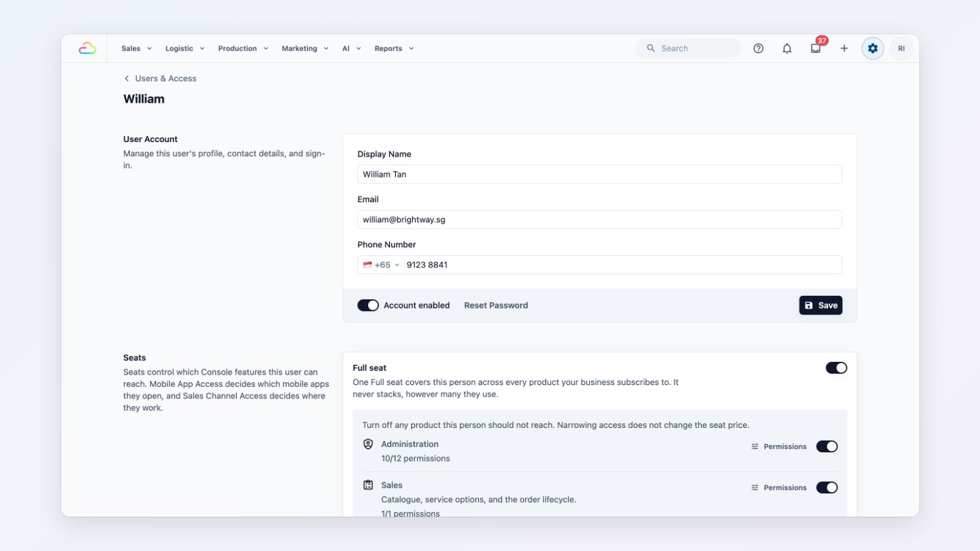Open the Production menu
The image size is (980, 551).
click(x=243, y=48)
